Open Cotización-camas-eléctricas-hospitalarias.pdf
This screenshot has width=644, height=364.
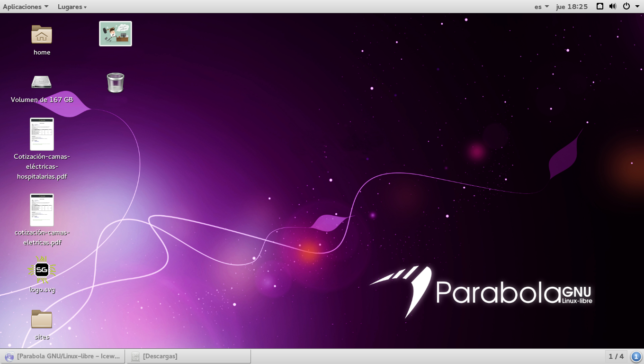42,134
